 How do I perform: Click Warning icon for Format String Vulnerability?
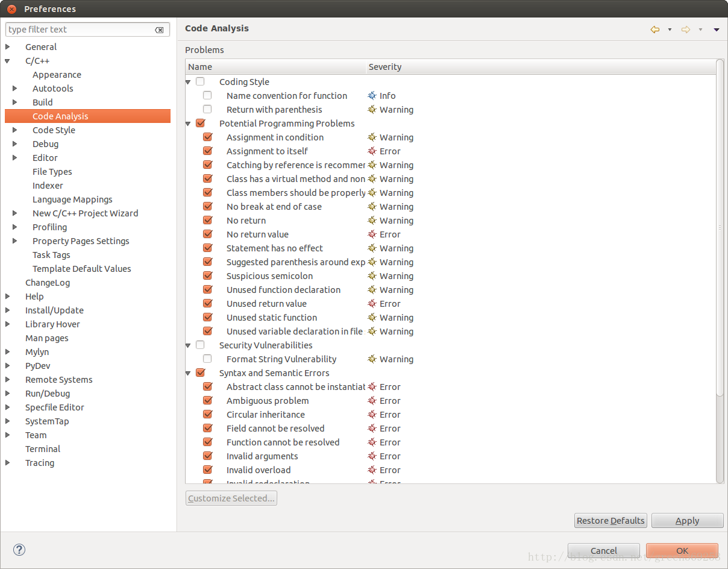pos(372,359)
